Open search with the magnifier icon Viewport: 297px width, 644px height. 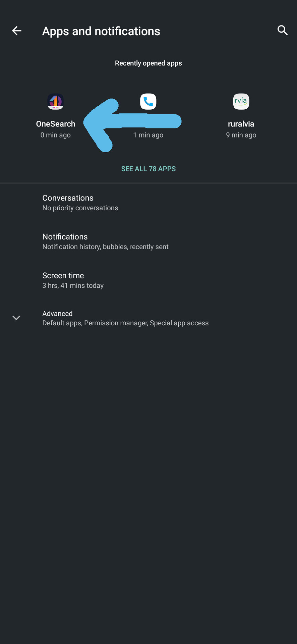pos(283,31)
